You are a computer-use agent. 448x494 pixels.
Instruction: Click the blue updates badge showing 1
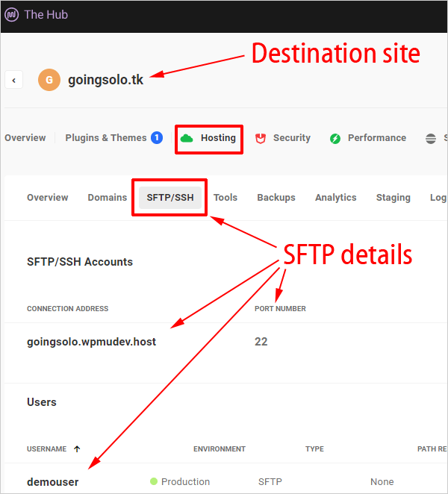coord(157,137)
